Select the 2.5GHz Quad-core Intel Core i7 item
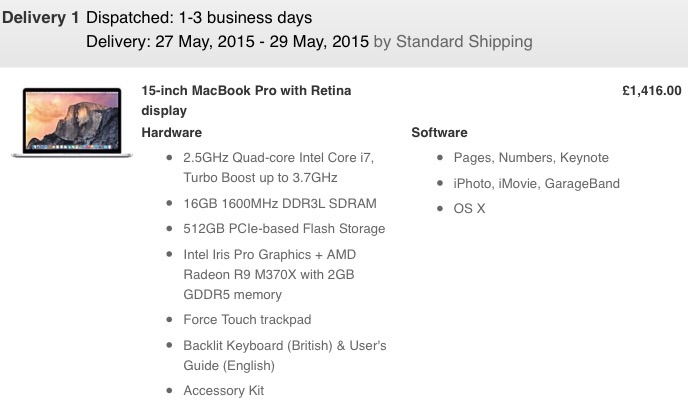Screen dimensions: 688x403 tap(279, 168)
